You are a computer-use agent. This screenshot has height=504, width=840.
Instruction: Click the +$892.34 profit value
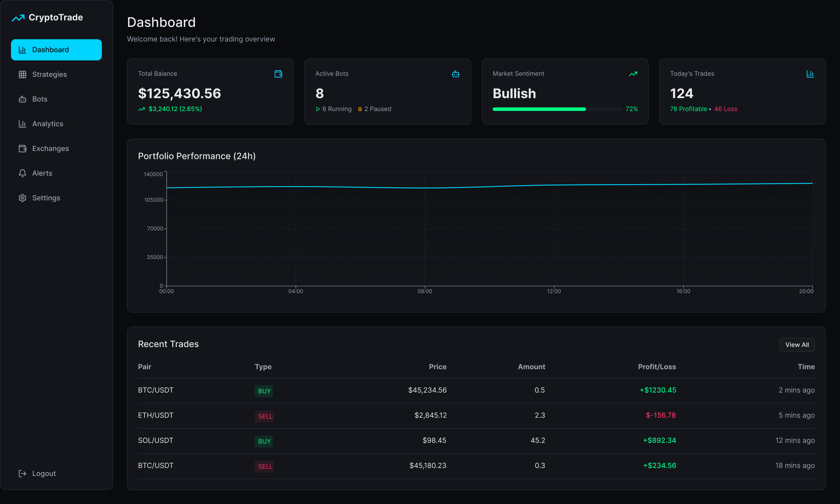[x=659, y=440]
